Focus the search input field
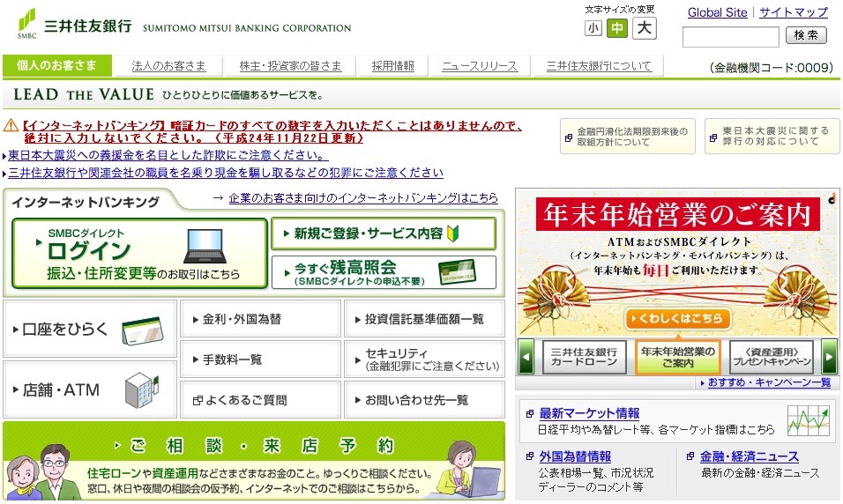The height and width of the screenshot is (504, 843). tap(731, 37)
